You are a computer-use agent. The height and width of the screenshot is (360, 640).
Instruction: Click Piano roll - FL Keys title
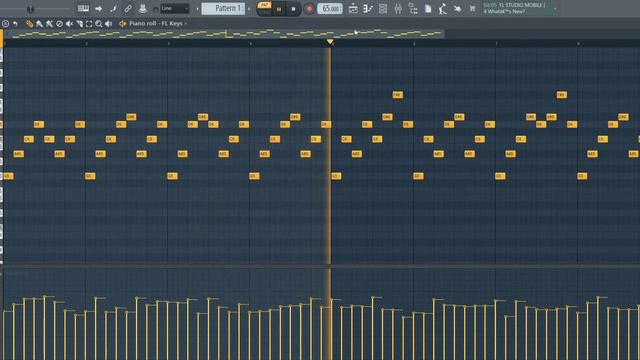(x=156, y=24)
